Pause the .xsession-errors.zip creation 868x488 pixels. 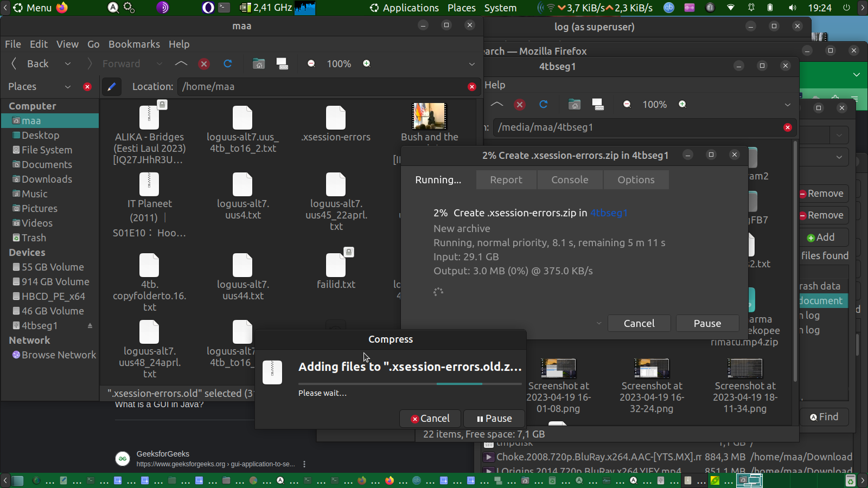[x=707, y=324]
